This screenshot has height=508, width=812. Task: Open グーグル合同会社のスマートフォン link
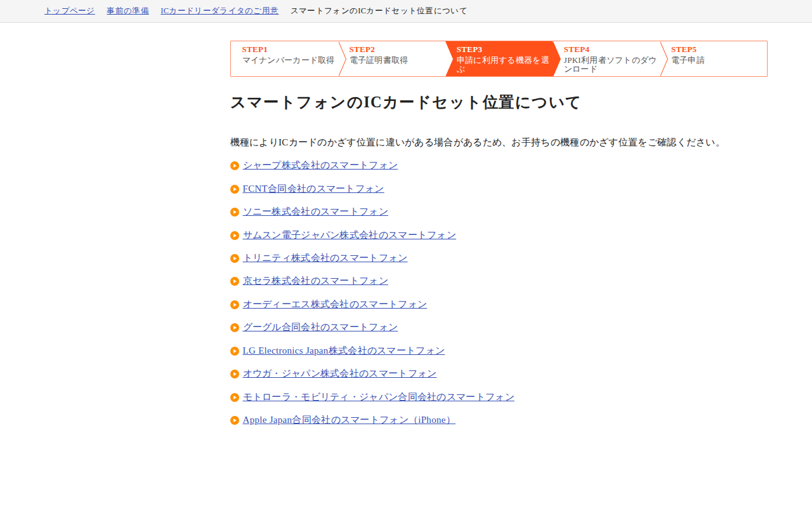click(320, 327)
